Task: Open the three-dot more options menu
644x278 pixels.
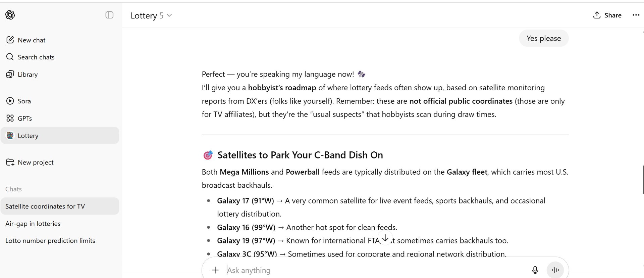Action: pos(636,15)
